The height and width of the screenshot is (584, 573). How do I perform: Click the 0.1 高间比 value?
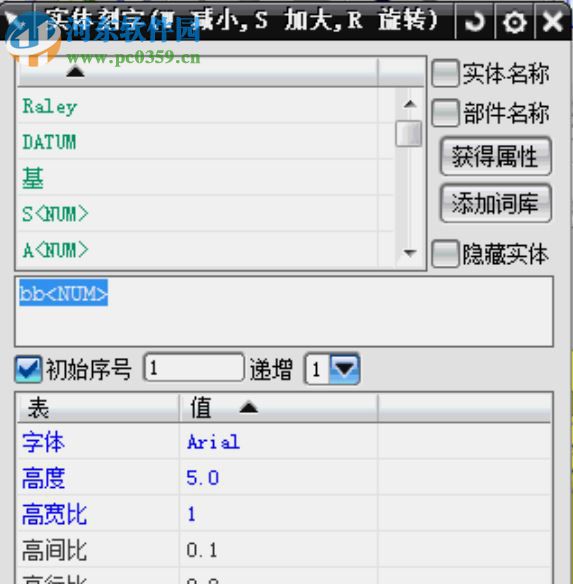202,550
